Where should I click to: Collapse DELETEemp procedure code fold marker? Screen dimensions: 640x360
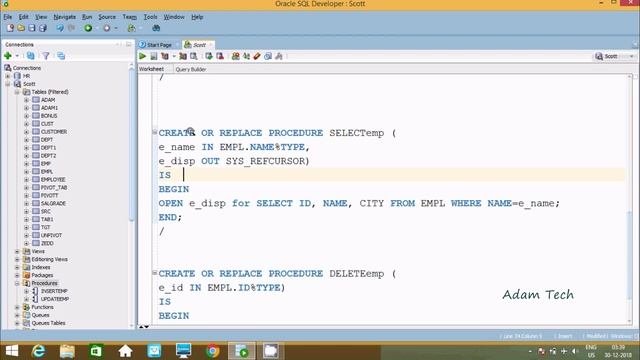point(155,272)
